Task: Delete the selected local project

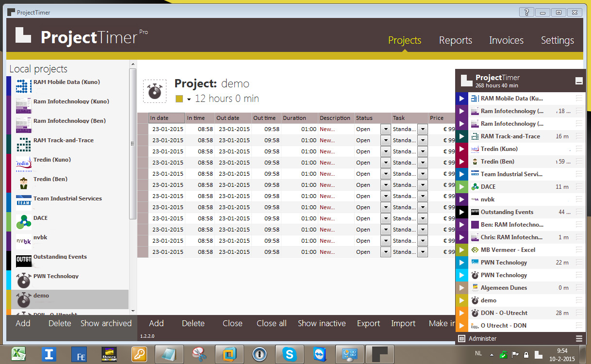Action: click(x=60, y=323)
